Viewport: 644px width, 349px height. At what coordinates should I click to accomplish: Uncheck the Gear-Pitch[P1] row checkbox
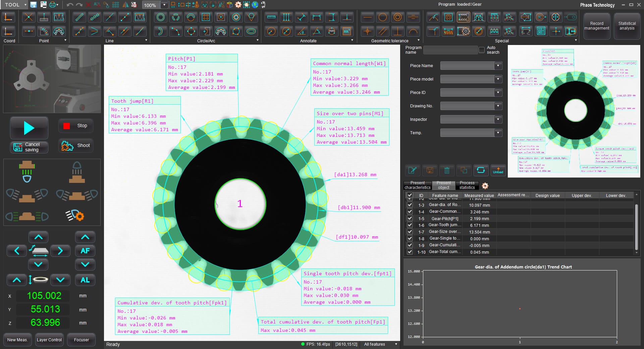point(410,218)
